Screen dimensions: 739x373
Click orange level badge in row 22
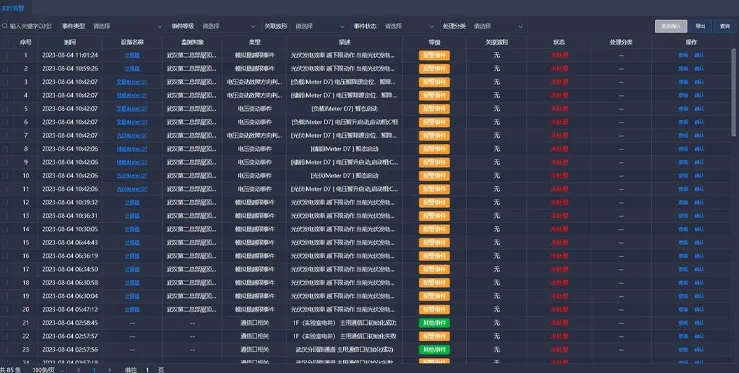pos(434,336)
